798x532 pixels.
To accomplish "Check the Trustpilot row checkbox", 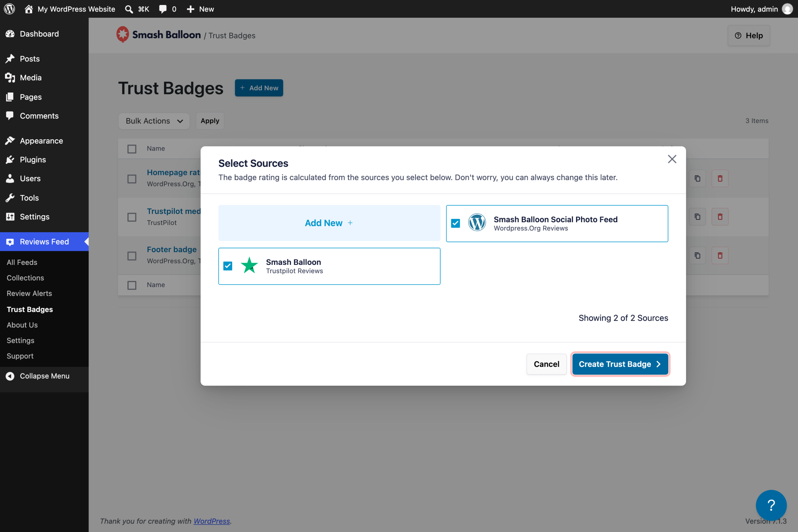I will point(132,217).
